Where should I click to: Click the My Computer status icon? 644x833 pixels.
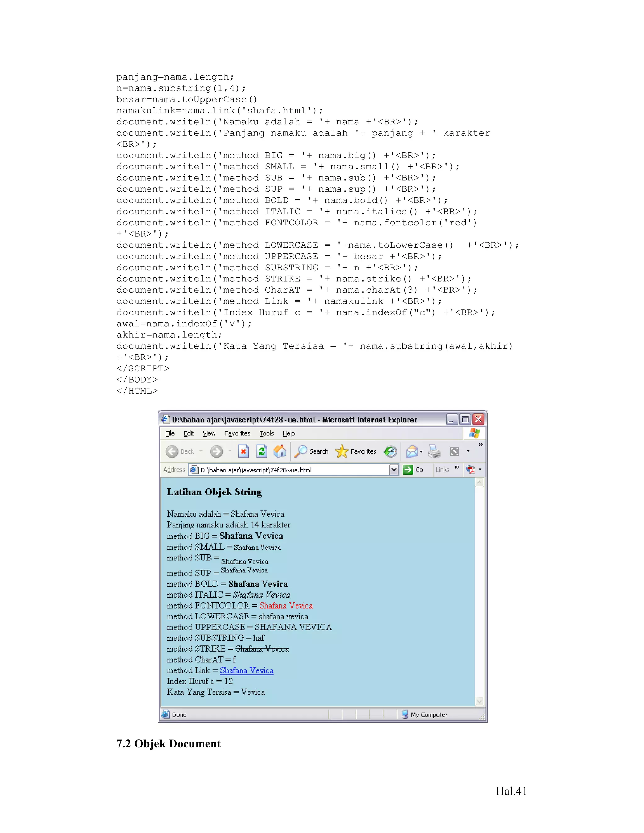pos(405,715)
